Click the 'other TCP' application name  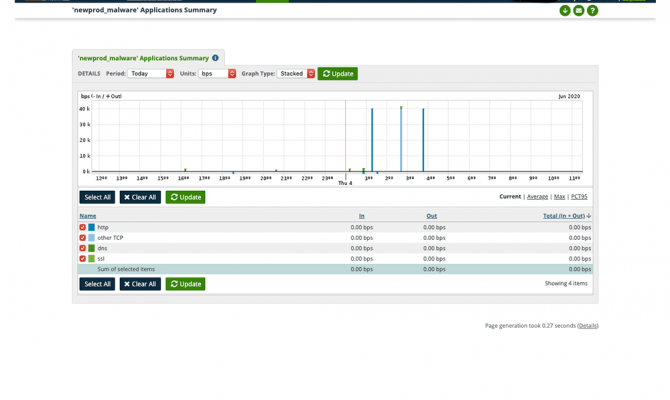[110, 238]
